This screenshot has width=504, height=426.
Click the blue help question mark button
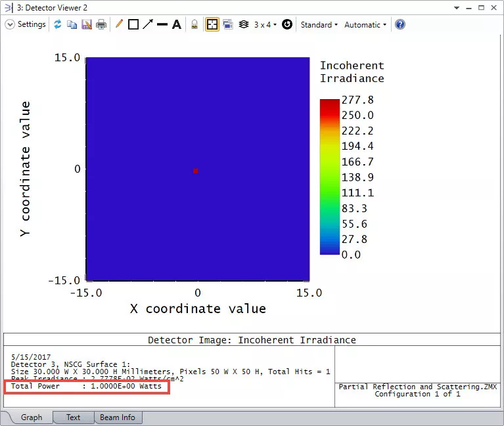tap(400, 24)
